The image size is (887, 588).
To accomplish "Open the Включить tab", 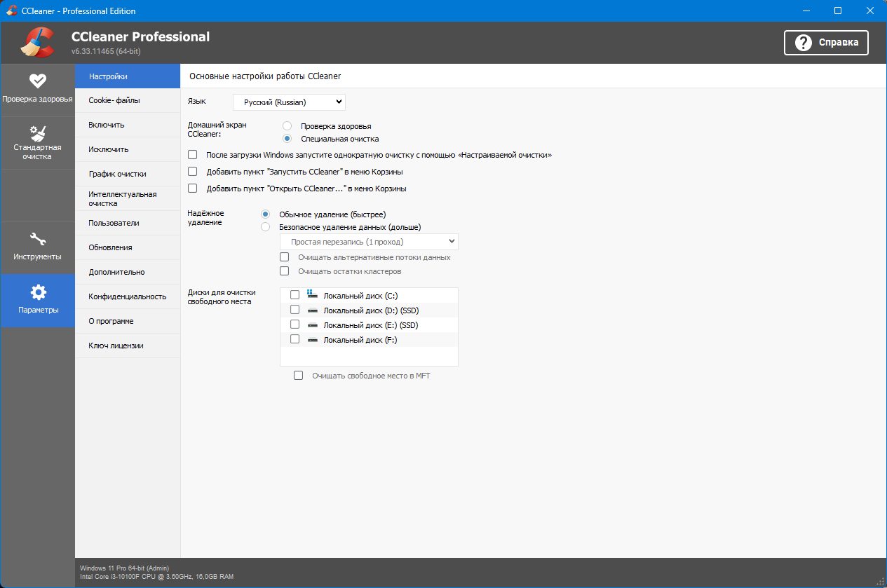I will (x=128, y=125).
